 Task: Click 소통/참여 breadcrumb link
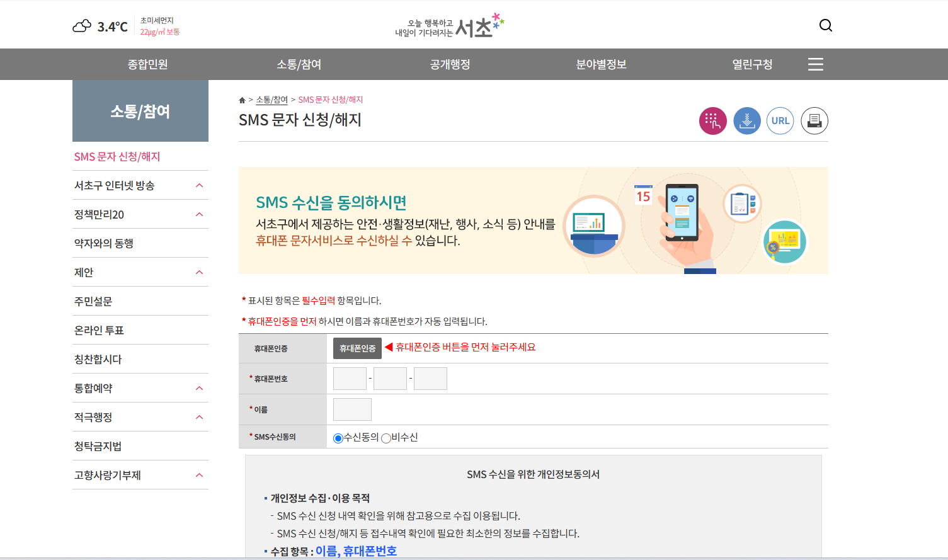tap(271, 100)
